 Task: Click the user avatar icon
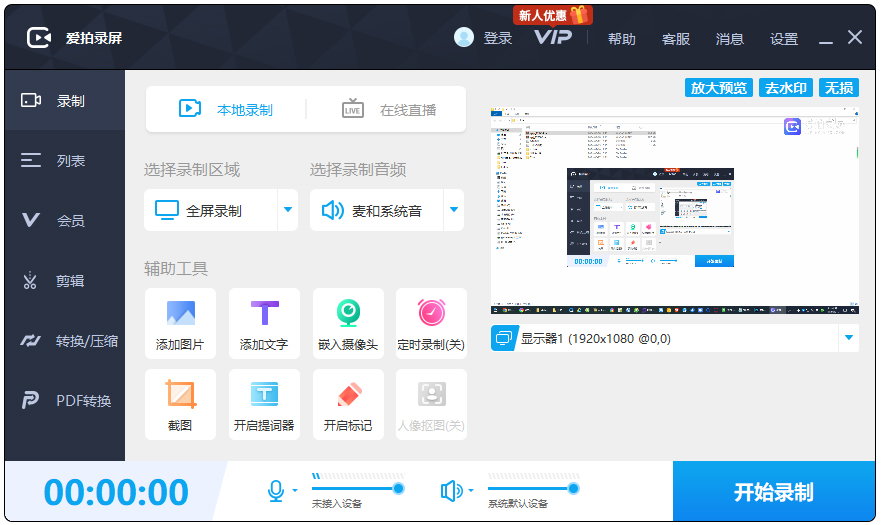click(x=464, y=38)
